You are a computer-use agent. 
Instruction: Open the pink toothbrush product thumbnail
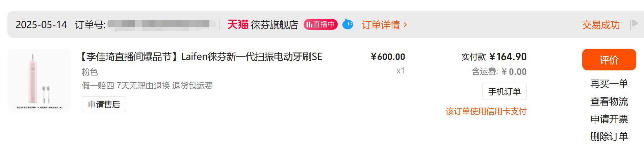pyautogui.click(x=39, y=81)
